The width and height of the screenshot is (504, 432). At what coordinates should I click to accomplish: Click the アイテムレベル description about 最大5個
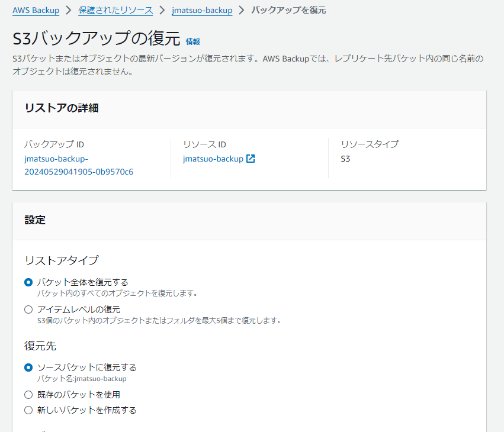[x=159, y=321]
